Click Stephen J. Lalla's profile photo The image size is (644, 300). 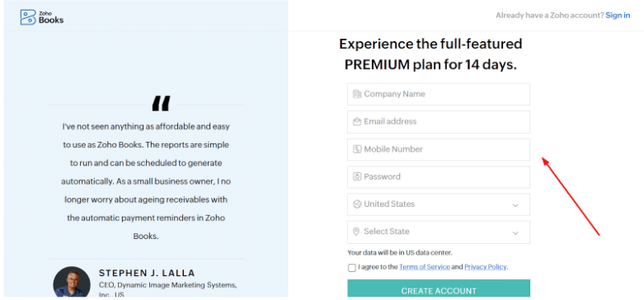72,282
